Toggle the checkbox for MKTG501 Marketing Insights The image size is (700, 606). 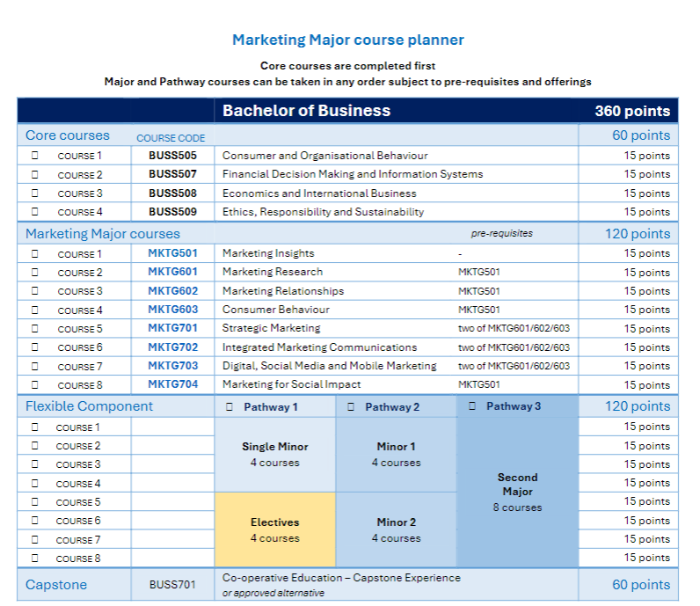pos(35,254)
